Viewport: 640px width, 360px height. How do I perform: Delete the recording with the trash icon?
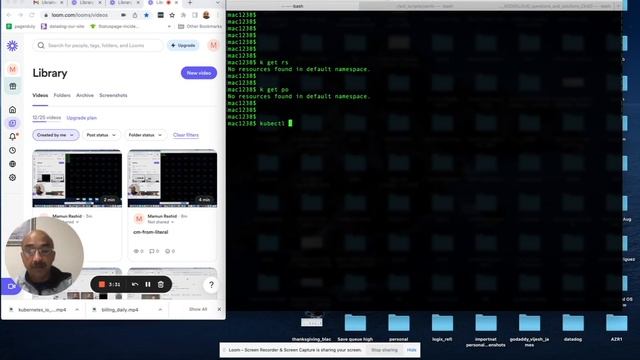coord(161,284)
